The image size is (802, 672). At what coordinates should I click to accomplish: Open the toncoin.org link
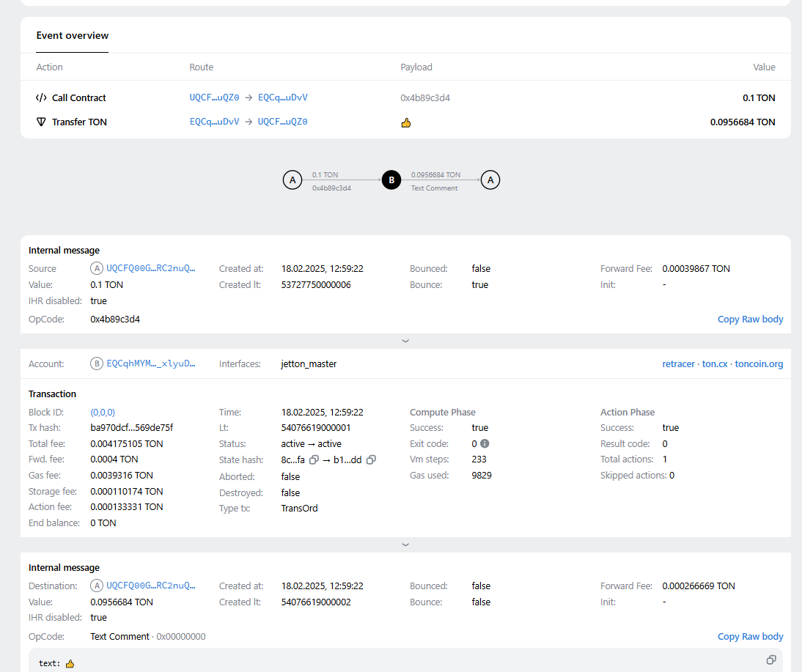[x=759, y=364]
